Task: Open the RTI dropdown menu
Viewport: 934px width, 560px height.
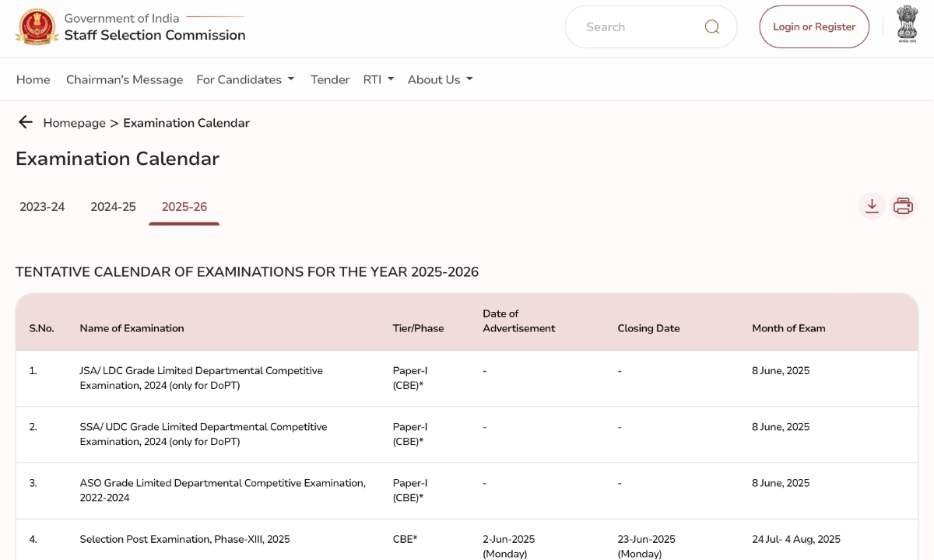Action: pos(378,79)
